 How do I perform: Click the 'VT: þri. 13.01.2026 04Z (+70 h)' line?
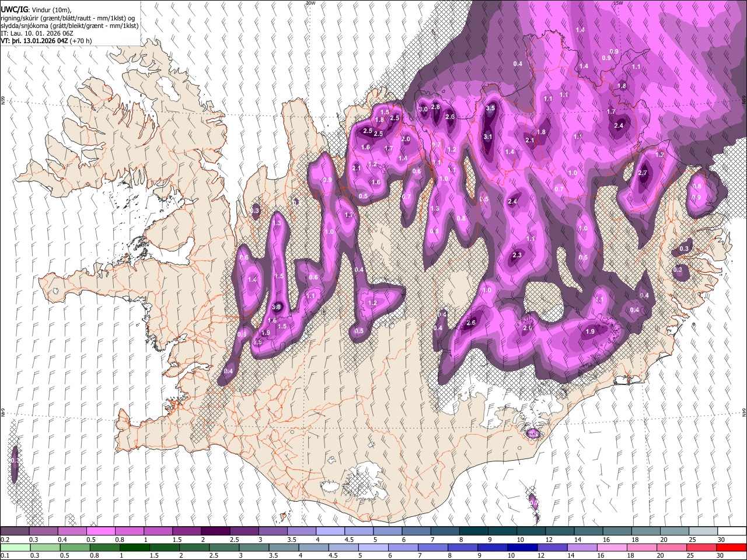(47, 41)
